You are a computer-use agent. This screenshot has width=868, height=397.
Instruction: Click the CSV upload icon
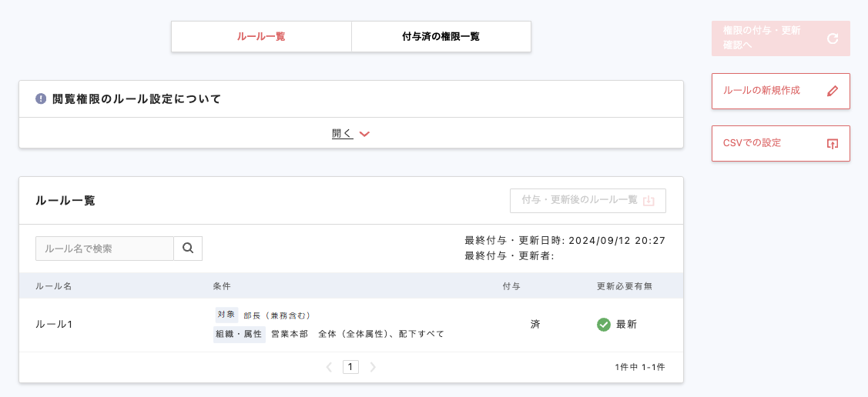832,144
